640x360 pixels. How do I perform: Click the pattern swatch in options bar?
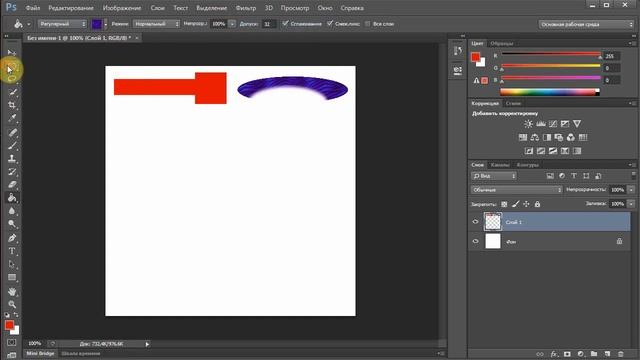tap(97, 24)
